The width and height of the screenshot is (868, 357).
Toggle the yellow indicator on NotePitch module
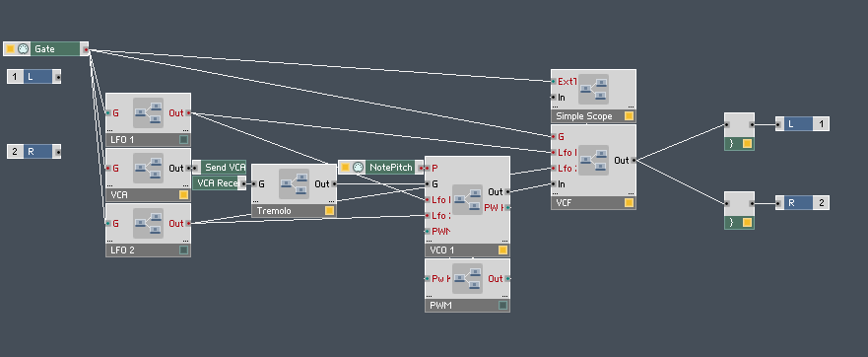(x=345, y=167)
